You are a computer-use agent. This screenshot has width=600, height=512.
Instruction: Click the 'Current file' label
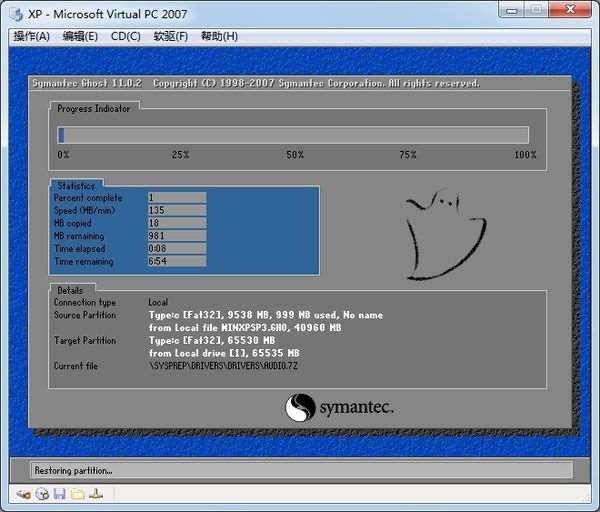pos(76,365)
